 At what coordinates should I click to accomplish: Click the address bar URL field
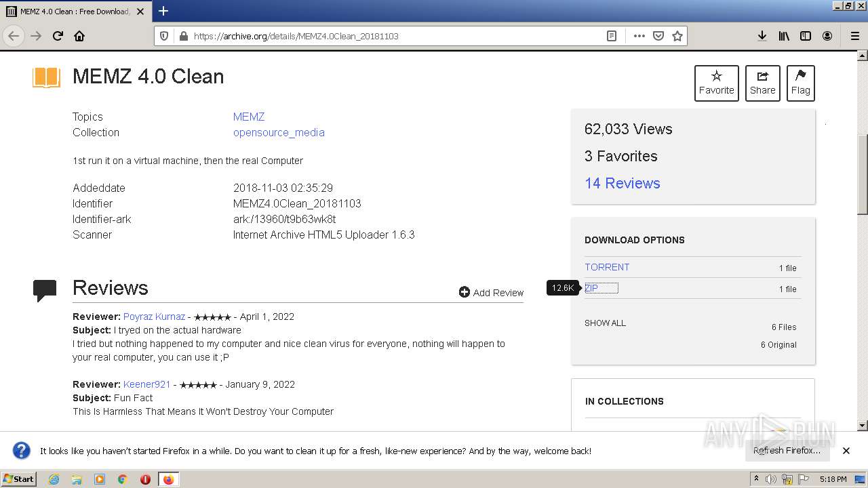point(397,36)
